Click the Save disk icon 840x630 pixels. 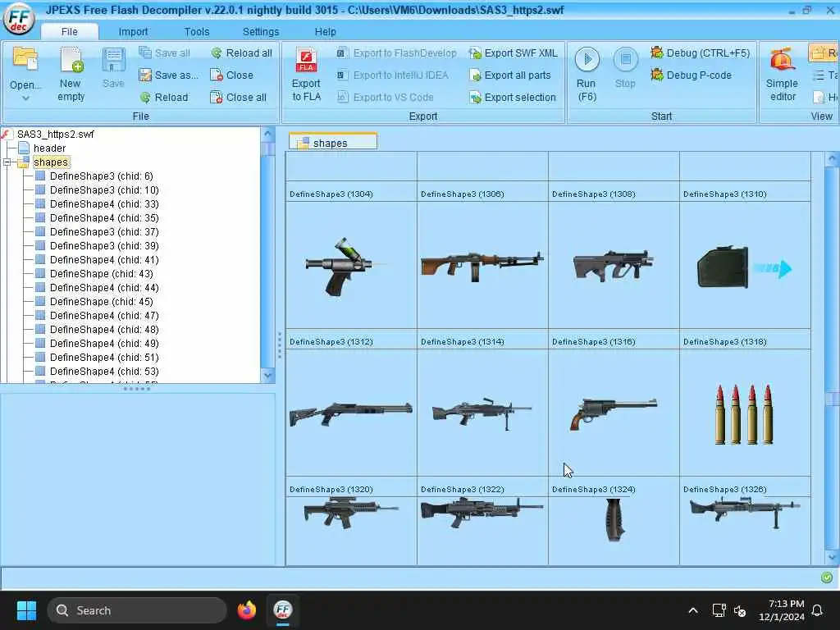pyautogui.click(x=113, y=60)
